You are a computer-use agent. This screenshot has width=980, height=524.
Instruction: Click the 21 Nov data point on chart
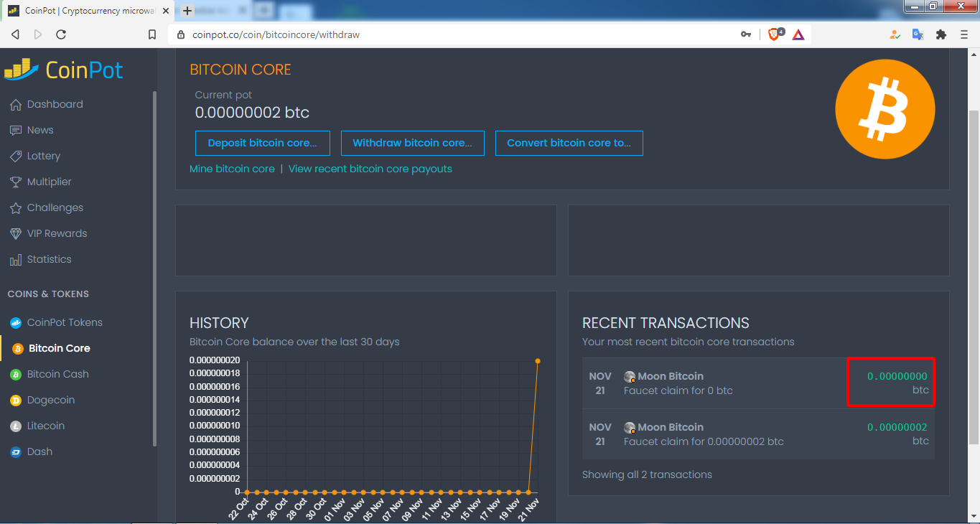pyautogui.click(x=538, y=361)
